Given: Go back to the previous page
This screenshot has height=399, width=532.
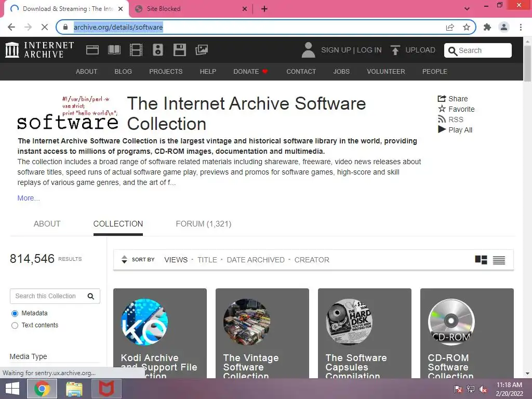Looking at the screenshot, I should pos(11,27).
